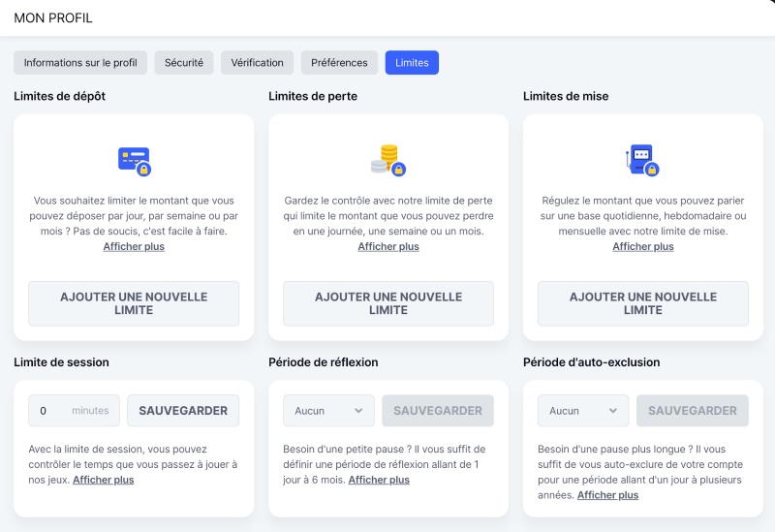The height and width of the screenshot is (532, 775).
Task: Show more about Période de réflexion
Action: tap(379, 480)
